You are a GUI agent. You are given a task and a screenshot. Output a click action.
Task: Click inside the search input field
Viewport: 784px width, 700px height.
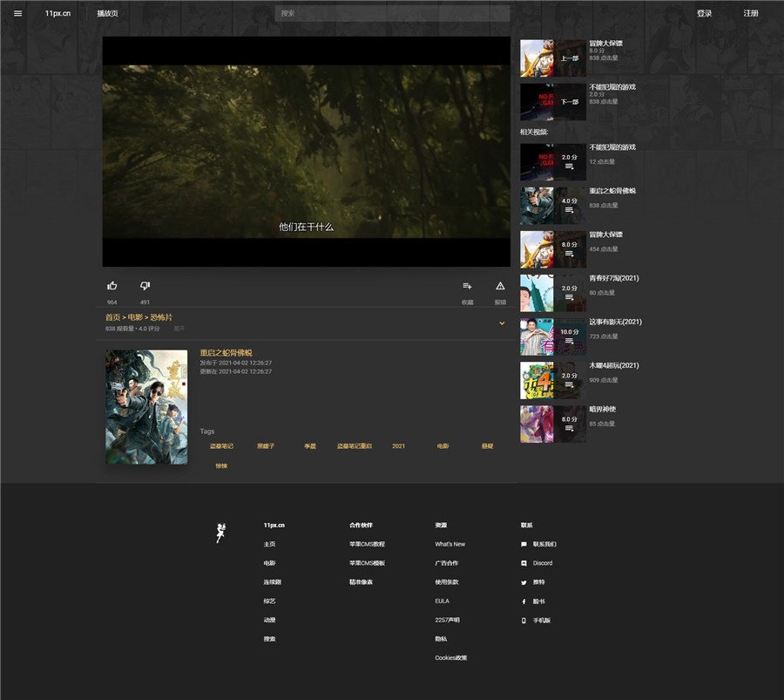(392, 14)
